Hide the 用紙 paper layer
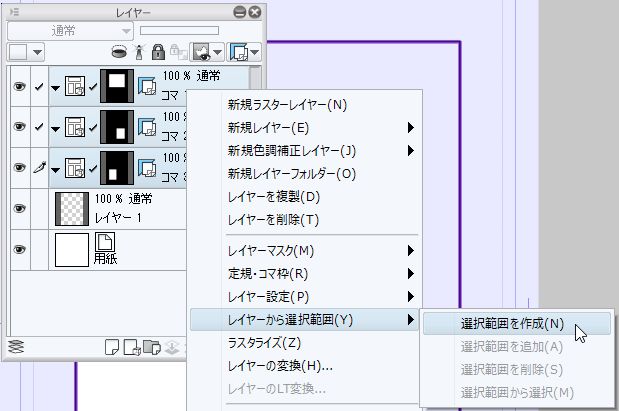This screenshot has width=619, height=411. [x=20, y=250]
